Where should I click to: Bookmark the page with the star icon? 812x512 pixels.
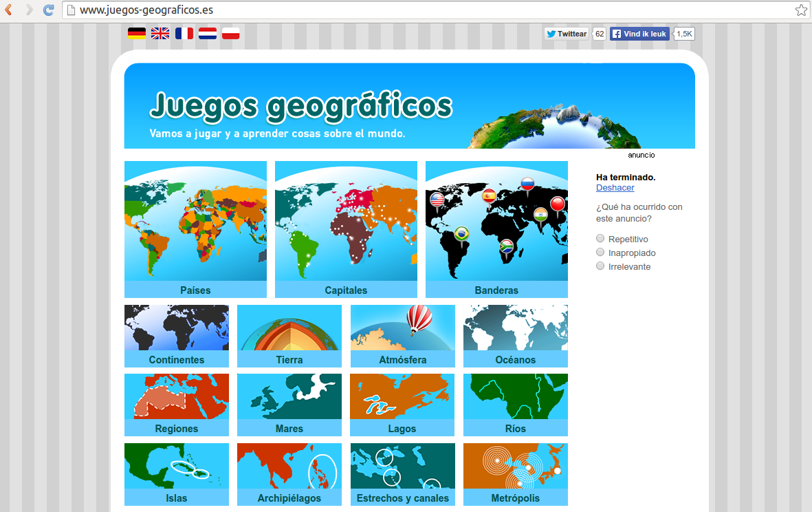[800, 10]
